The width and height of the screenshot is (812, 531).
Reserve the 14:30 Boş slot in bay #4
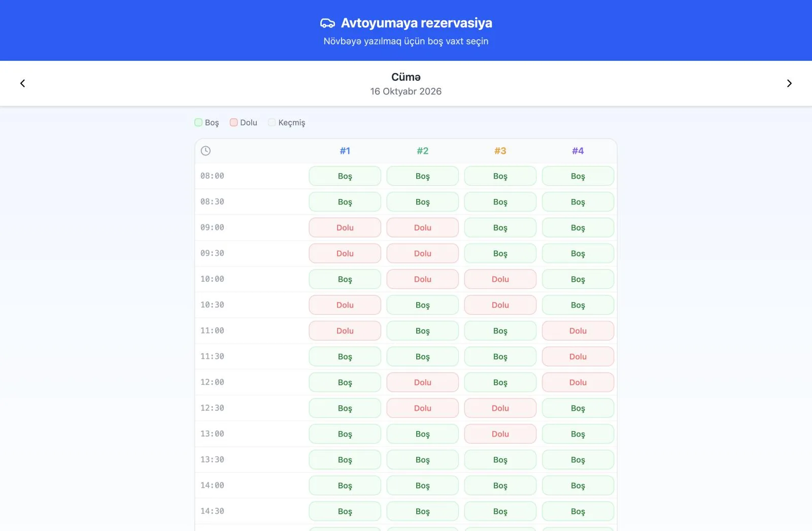578,511
